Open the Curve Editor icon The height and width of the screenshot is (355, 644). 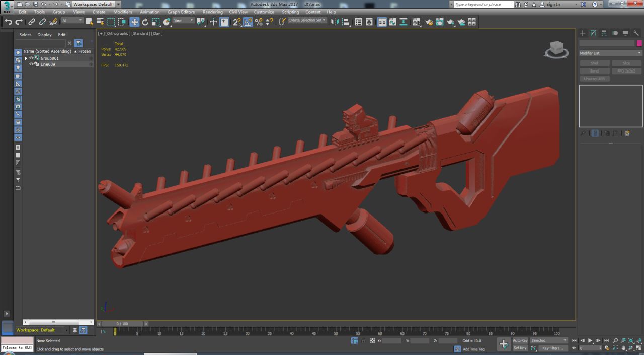(392, 22)
